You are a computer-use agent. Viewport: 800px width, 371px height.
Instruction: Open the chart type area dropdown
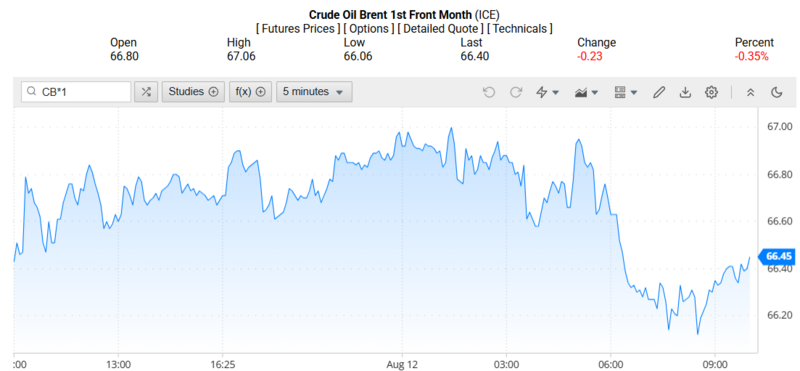(586, 92)
